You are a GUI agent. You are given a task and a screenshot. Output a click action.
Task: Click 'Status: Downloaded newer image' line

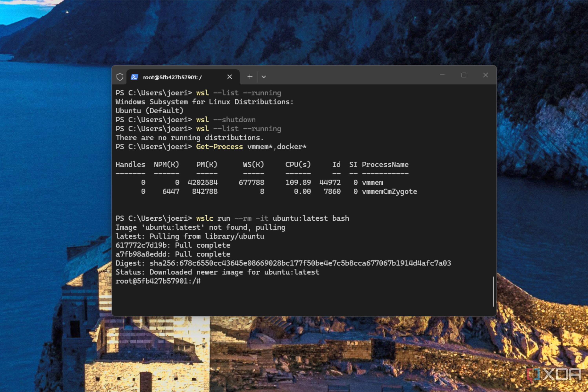click(x=217, y=272)
